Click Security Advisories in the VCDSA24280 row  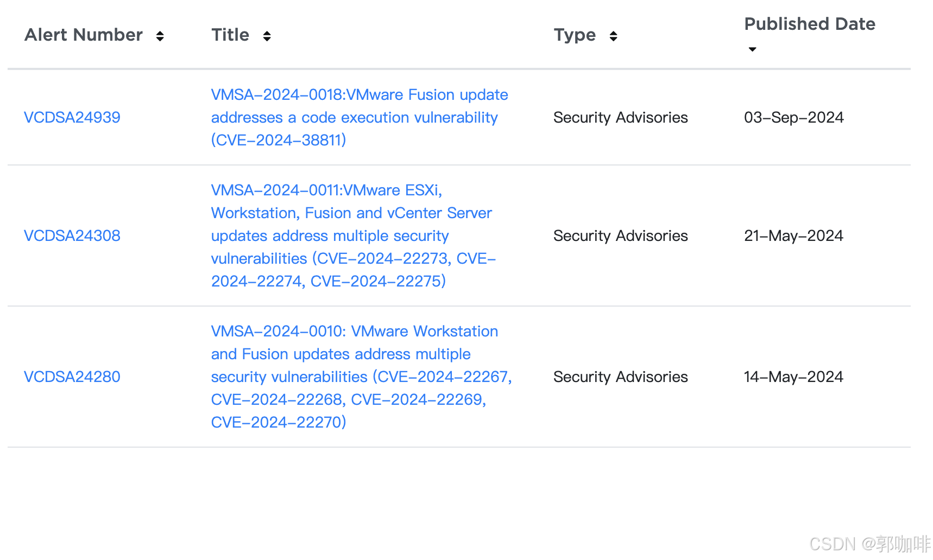[620, 377]
